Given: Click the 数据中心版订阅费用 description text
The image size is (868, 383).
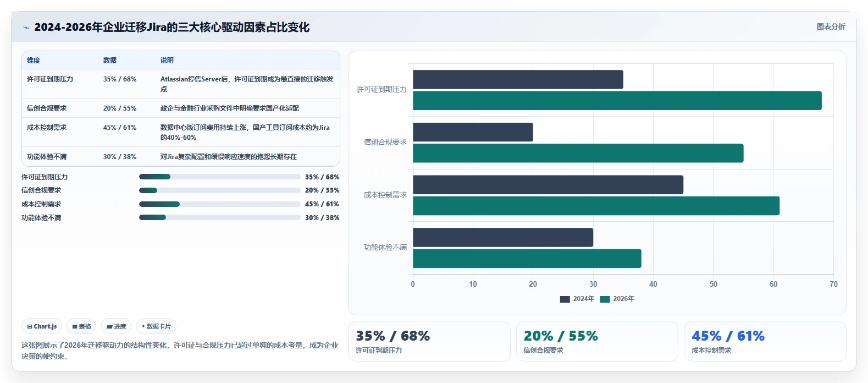Looking at the screenshot, I should [245, 133].
